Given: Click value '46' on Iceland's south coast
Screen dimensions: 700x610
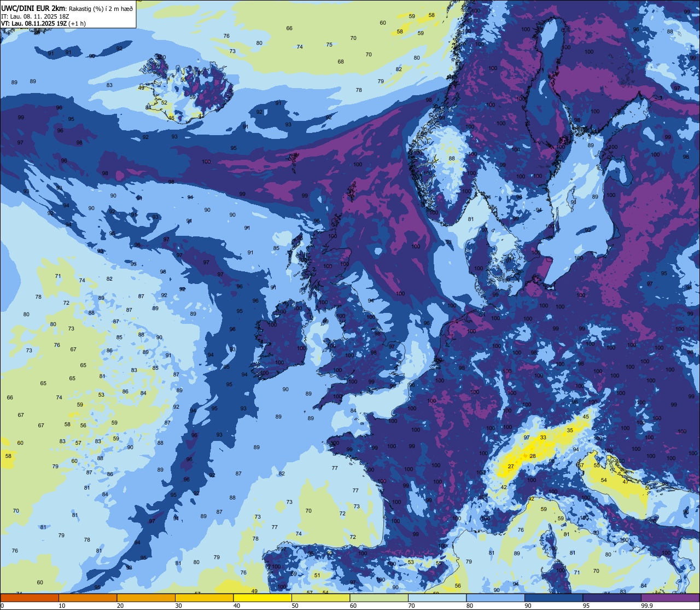Looking at the screenshot, I should [171, 118].
